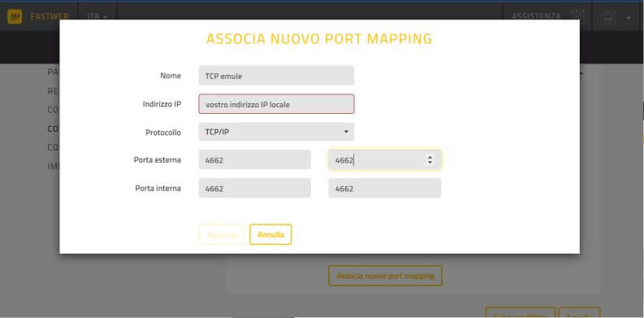Click the Associa nuovo port mapping button

(x=385, y=276)
